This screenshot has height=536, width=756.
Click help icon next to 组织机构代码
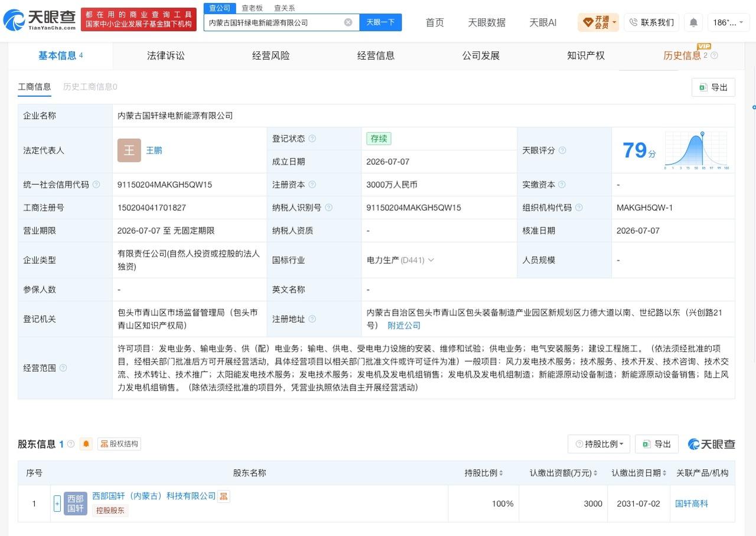coord(579,208)
